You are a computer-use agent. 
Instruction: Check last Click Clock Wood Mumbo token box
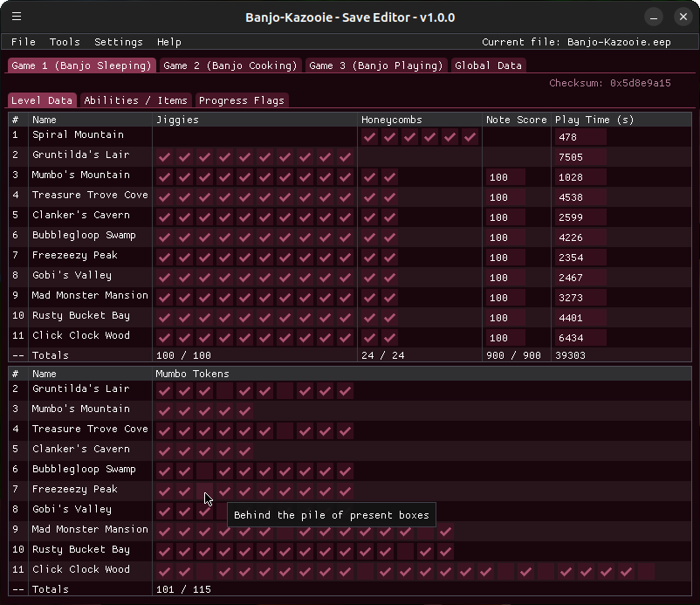click(x=647, y=572)
